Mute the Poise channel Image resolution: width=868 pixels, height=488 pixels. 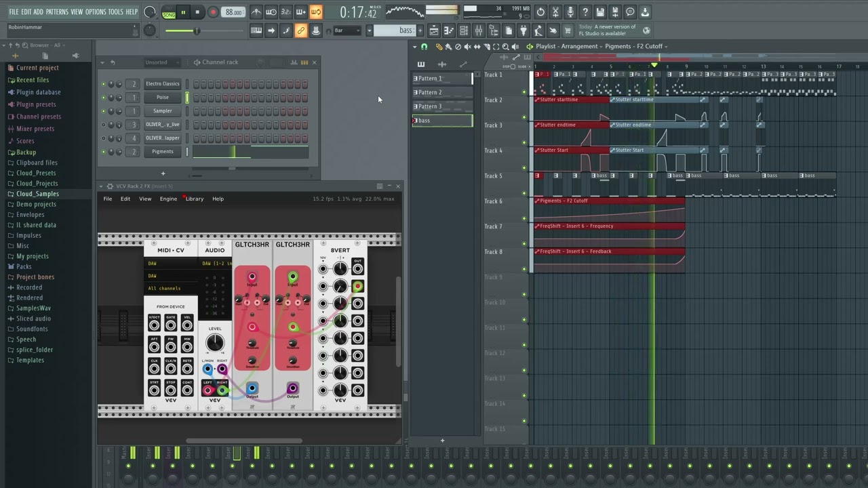pyautogui.click(x=103, y=98)
